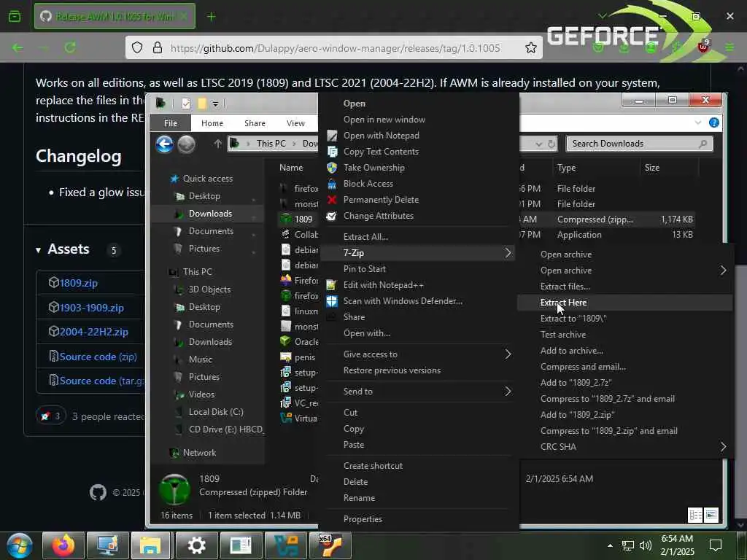
Task: Collapse the Assets section triangle
Action: (38, 250)
